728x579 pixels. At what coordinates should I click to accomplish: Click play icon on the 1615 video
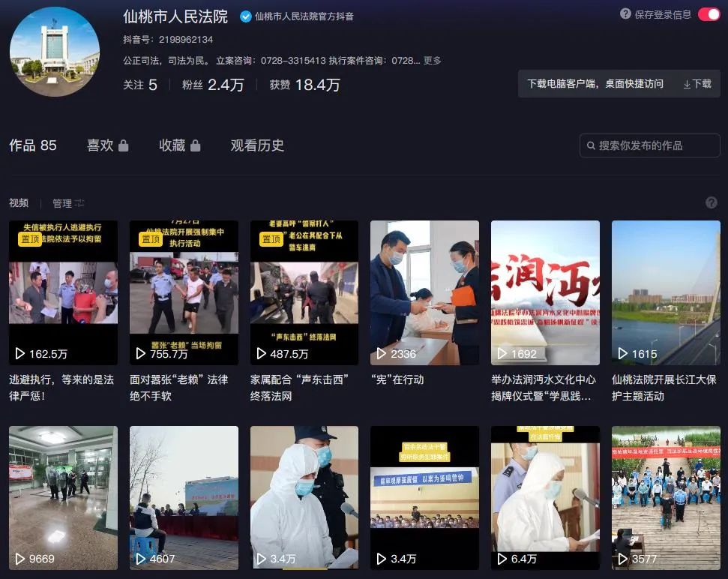click(622, 354)
